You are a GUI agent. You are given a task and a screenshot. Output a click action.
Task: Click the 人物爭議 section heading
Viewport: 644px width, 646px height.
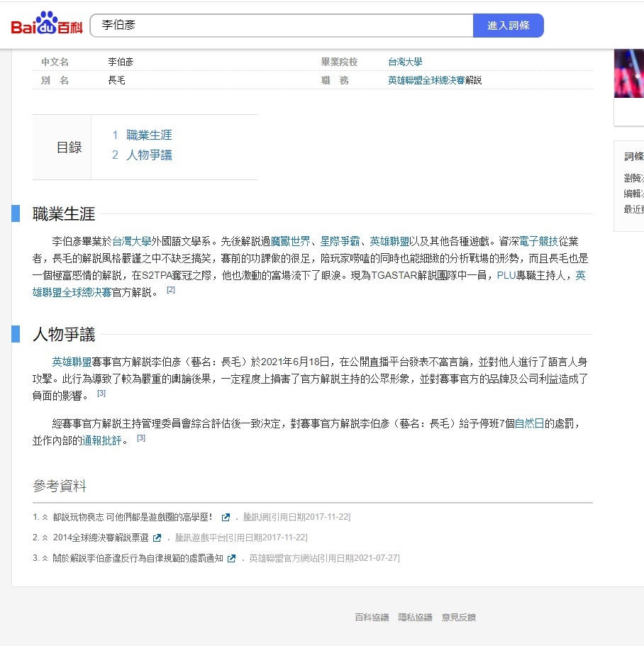(64, 335)
